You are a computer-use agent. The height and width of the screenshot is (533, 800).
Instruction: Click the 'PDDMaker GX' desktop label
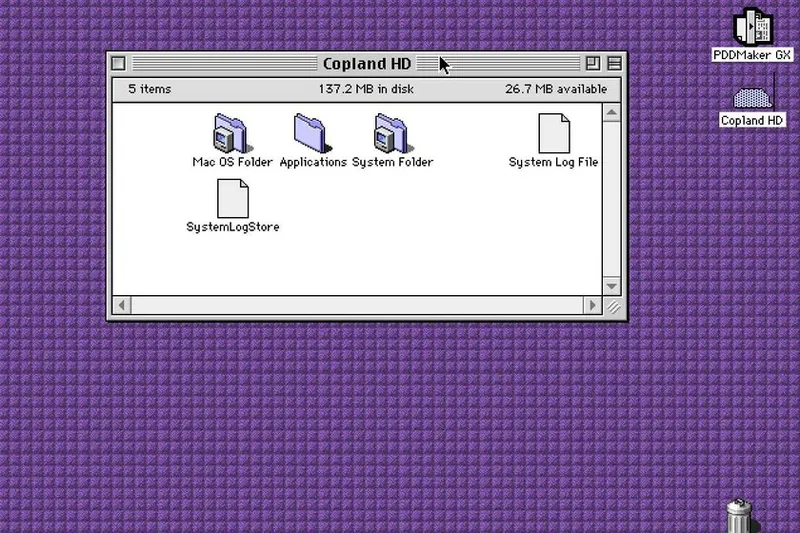point(752,55)
